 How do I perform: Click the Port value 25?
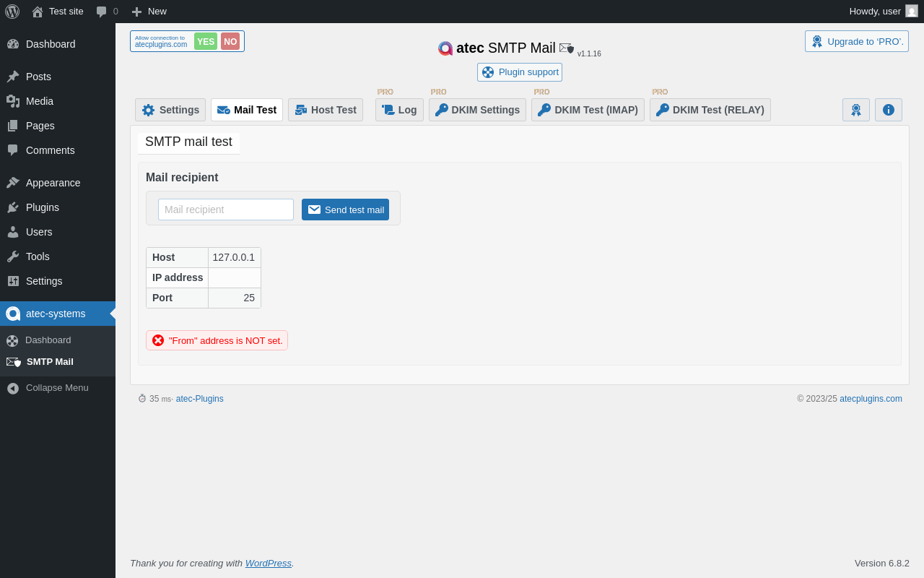(249, 298)
